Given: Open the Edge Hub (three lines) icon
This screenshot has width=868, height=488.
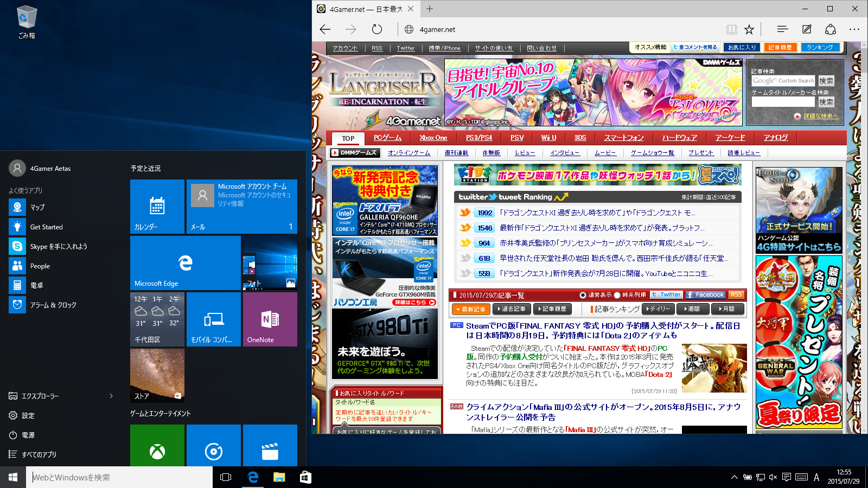Looking at the screenshot, I should [x=782, y=29].
